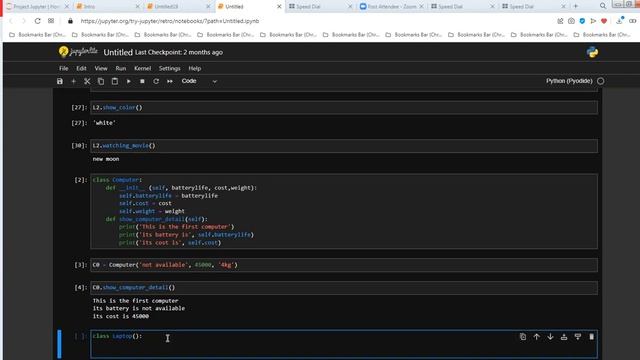Open the first Bookmarks Bar folder
Screen dimensions: 640x360
[x=37, y=35]
